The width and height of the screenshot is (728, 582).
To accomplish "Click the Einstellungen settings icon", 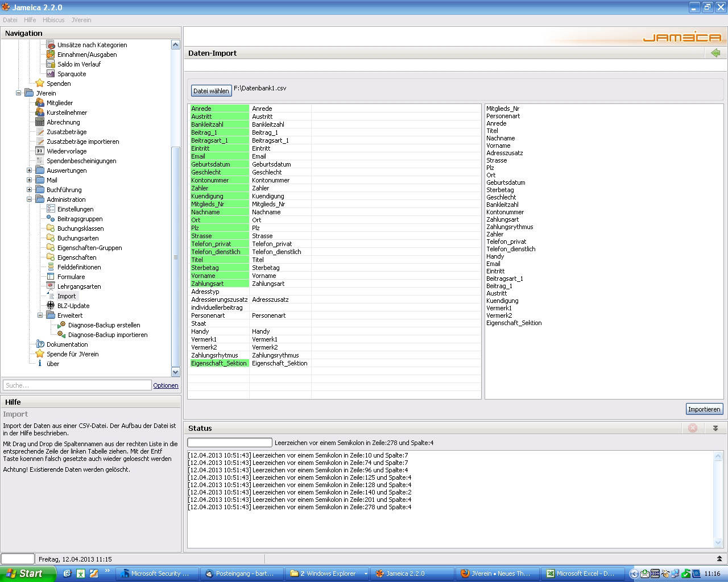I will point(51,209).
